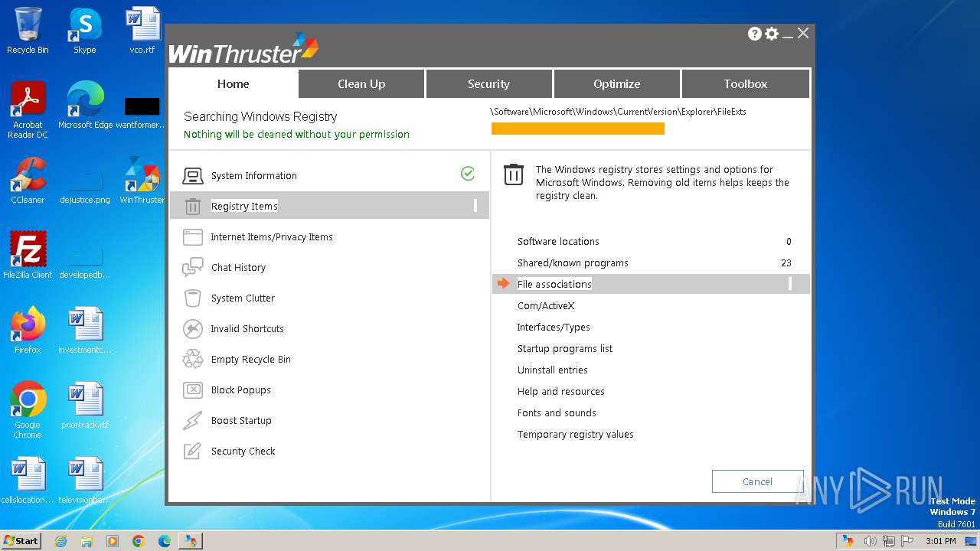Screen dimensions: 980x551
Task: Select Empty Recycle Bin label
Action: click(250, 360)
